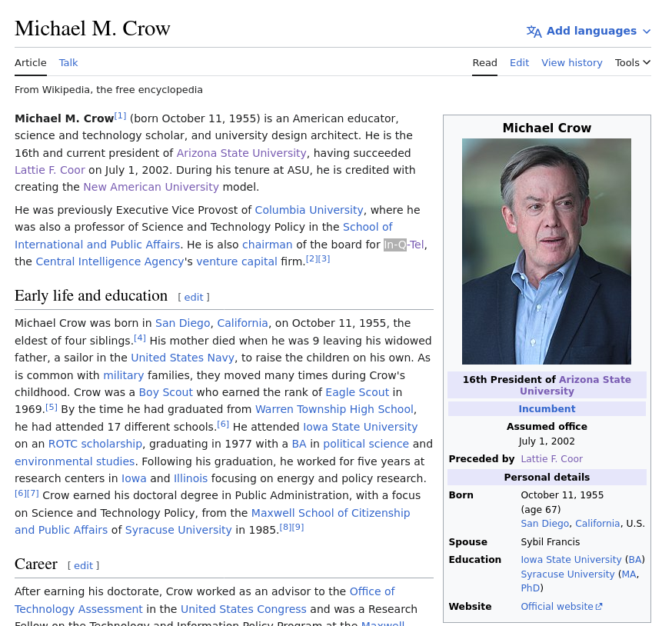Open the Iowa state link

pyautogui.click(x=134, y=478)
